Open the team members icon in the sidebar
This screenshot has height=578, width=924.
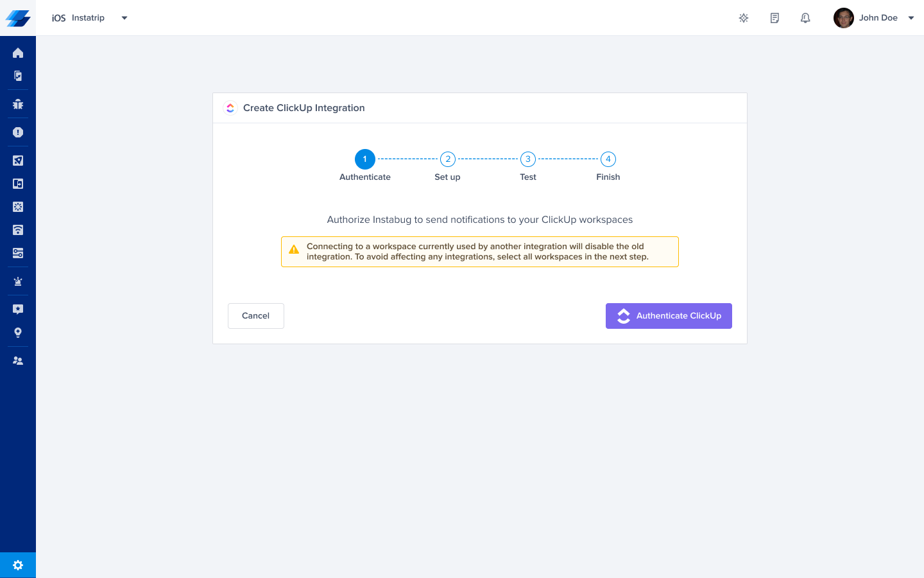click(18, 361)
